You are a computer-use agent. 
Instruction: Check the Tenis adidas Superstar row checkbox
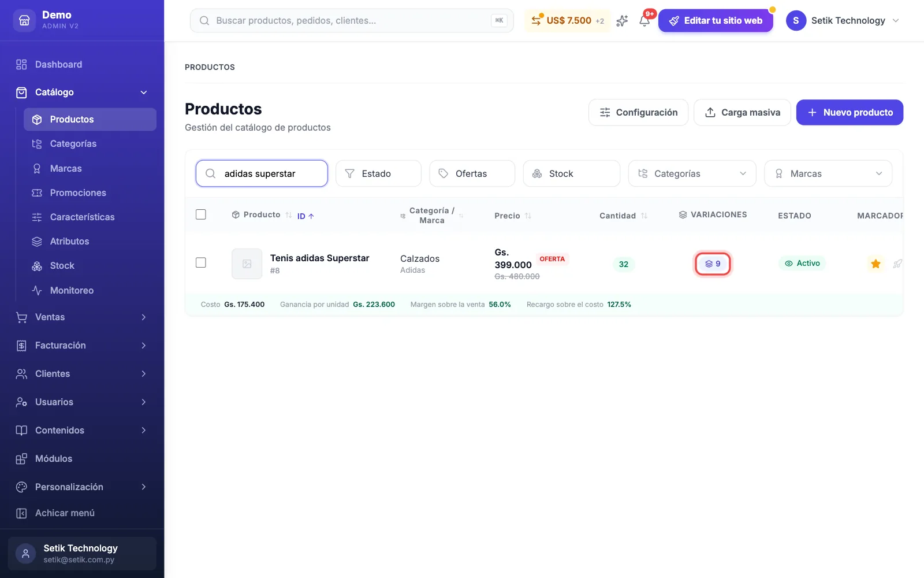coord(201,262)
